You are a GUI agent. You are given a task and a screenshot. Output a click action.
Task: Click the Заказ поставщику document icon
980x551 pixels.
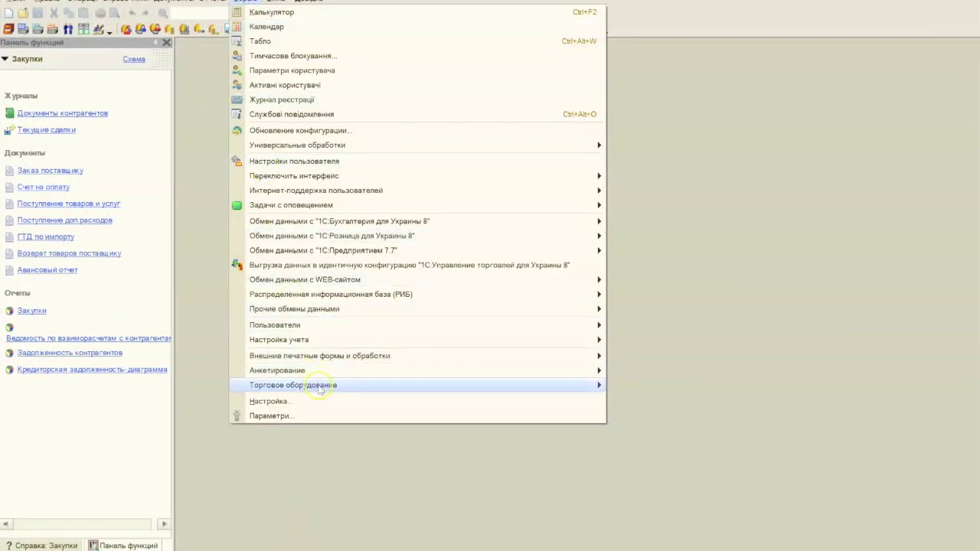coord(9,171)
